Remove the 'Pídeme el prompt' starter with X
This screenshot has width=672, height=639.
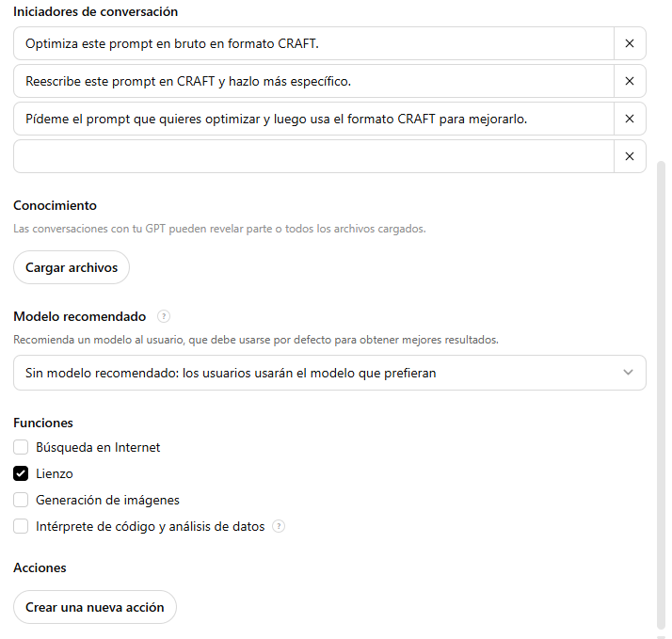(x=629, y=119)
